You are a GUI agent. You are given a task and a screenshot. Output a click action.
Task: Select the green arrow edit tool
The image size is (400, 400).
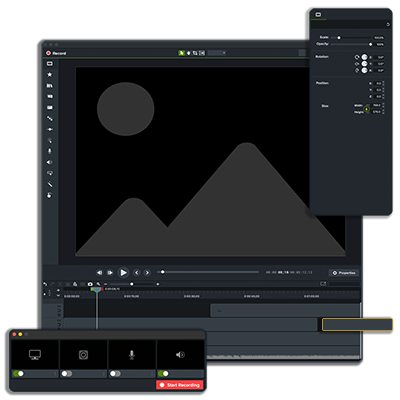[x=181, y=53]
